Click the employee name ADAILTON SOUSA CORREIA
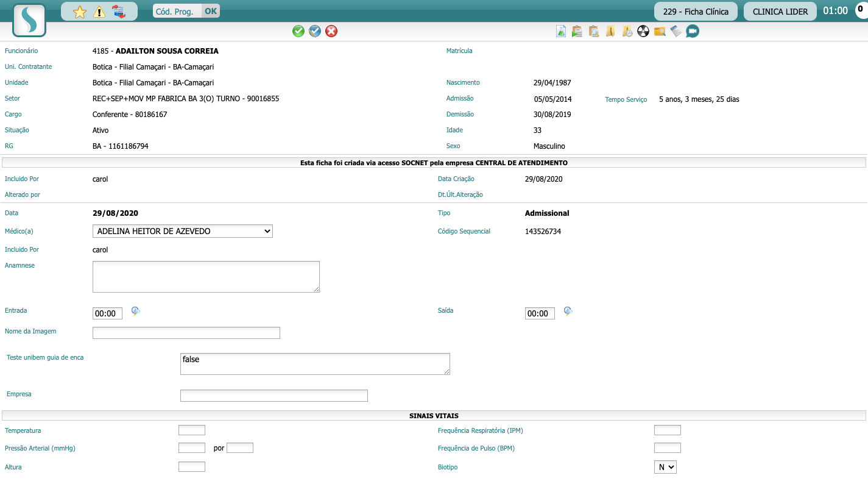The image size is (868, 481). [x=167, y=51]
